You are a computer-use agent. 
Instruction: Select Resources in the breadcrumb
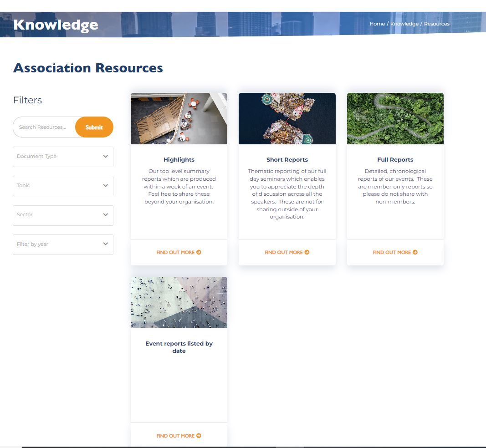click(x=436, y=24)
